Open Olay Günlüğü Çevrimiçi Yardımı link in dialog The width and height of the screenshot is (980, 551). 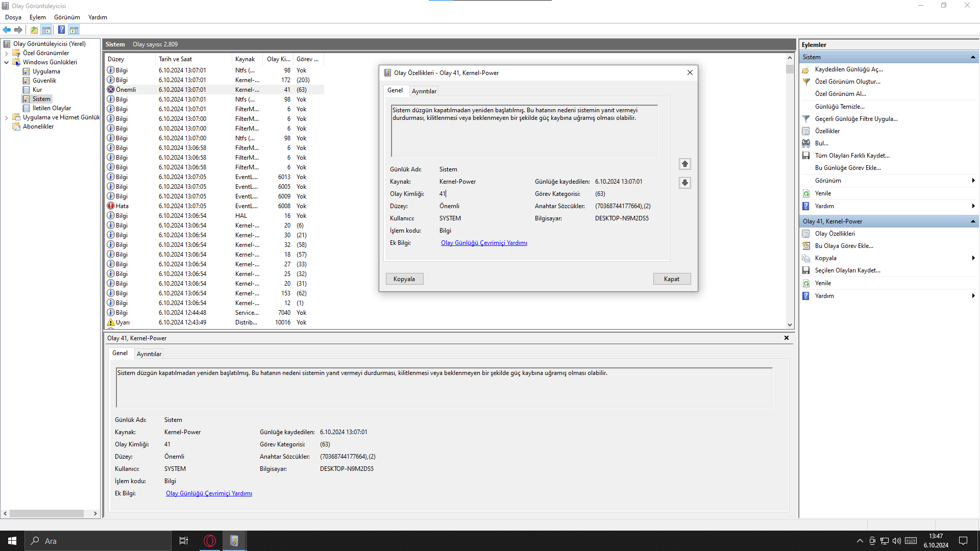pyautogui.click(x=484, y=243)
